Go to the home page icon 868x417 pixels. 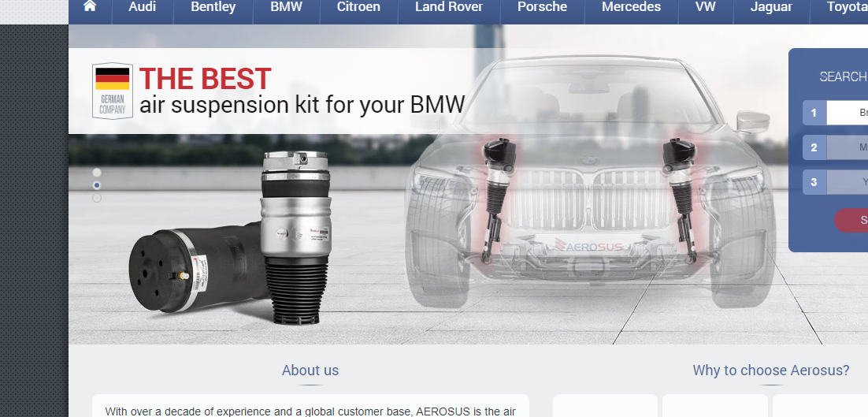pos(90,6)
